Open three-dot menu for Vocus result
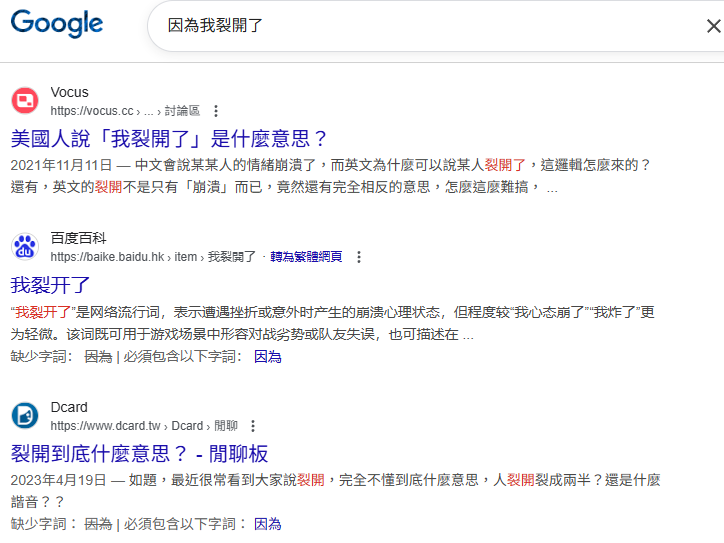Image resolution: width=724 pixels, height=543 pixels. coord(216,111)
